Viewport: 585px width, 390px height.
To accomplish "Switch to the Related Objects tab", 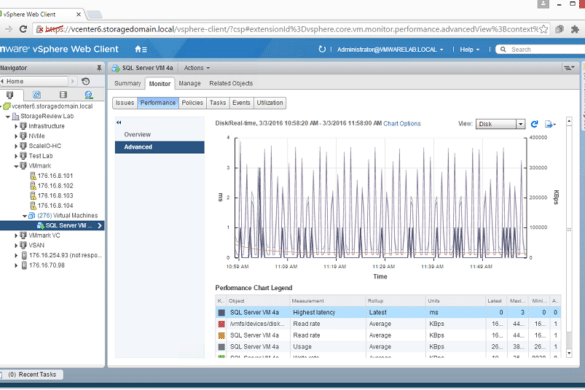I will [231, 83].
